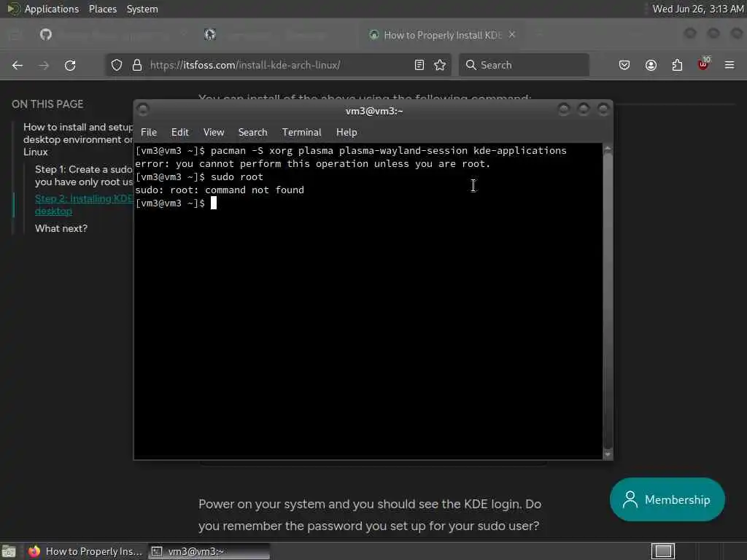Open the Places menu in top panel
This screenshot has width=747, height=560.
pyautogui.click(x=102, y=9)
